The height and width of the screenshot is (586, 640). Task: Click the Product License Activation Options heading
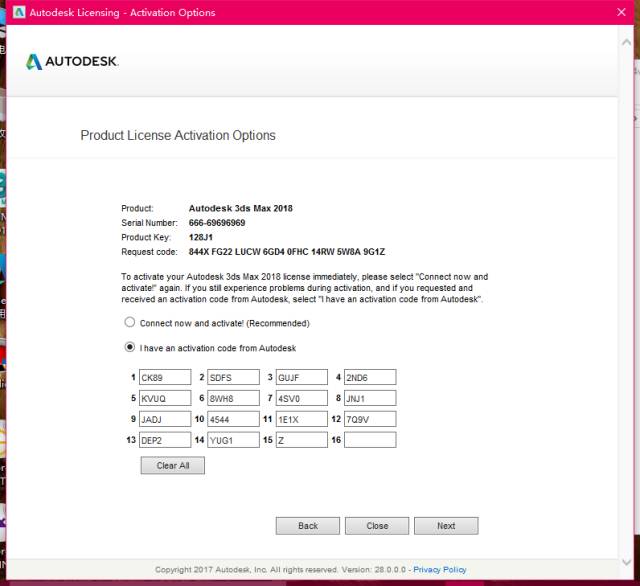coord(178,135)
